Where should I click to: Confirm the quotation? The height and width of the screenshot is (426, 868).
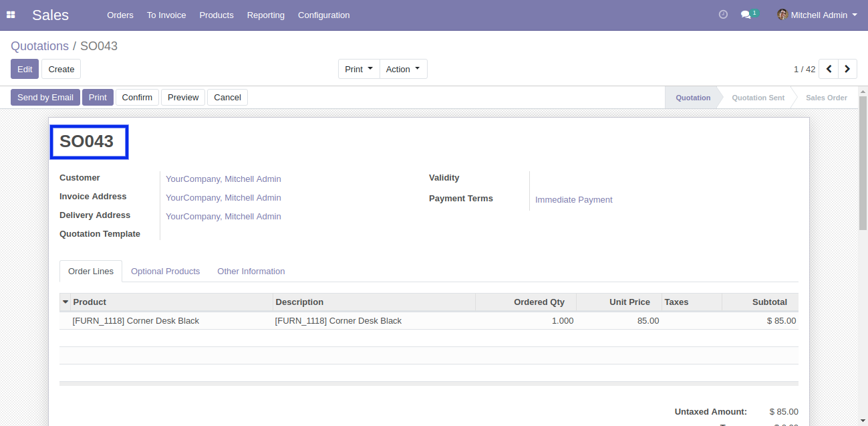(137, 98)
